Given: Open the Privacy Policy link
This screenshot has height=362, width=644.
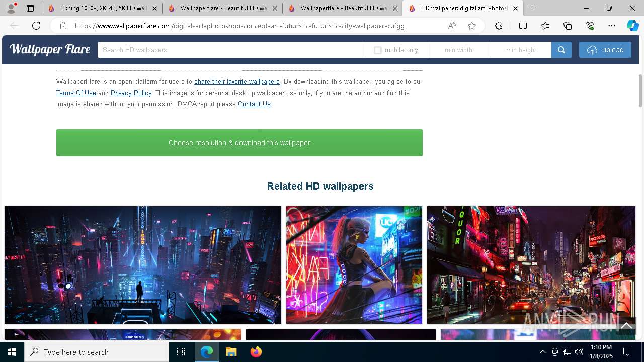Looking at the screenshot, I should pyautogui.click(x=131, y=93).
